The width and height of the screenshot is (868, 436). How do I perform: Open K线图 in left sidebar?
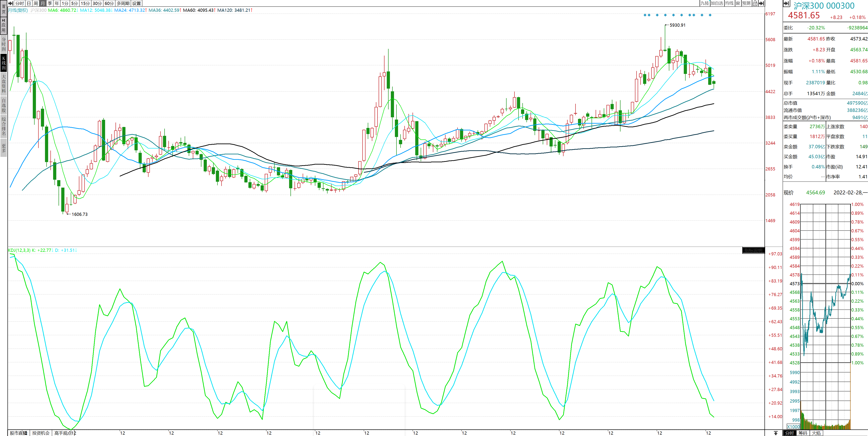click(4, 63)
